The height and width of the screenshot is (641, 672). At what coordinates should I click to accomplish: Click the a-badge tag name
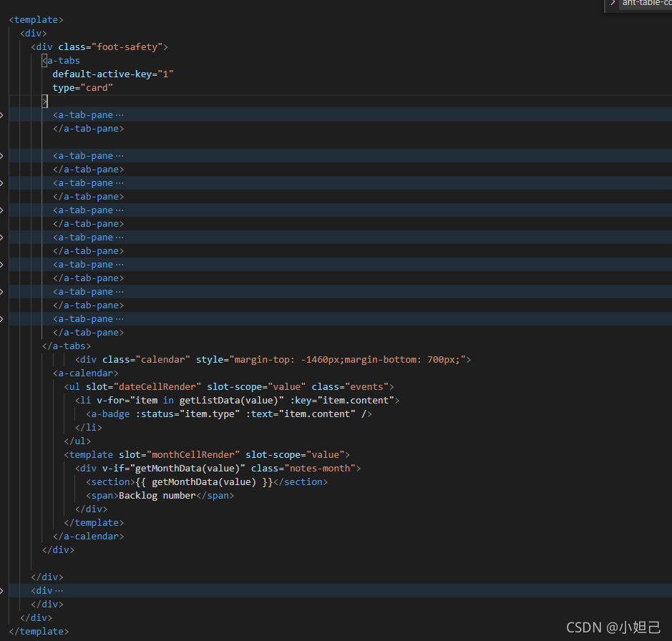(x=110, y=414)
